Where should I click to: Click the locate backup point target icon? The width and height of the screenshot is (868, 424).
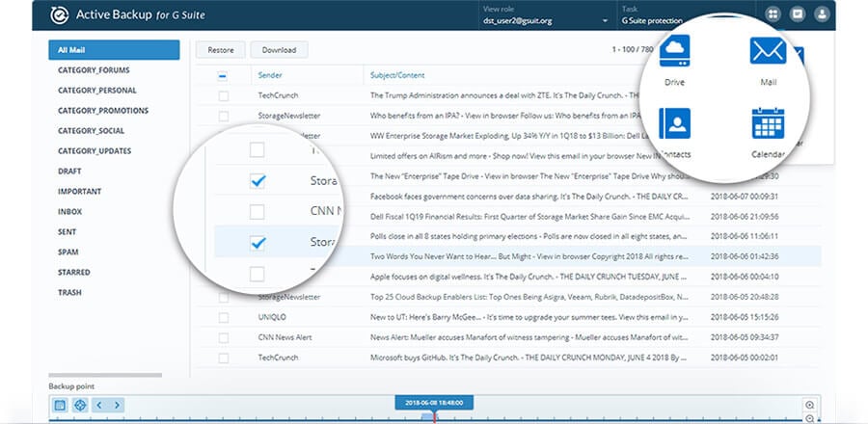(x=80, y=405)
